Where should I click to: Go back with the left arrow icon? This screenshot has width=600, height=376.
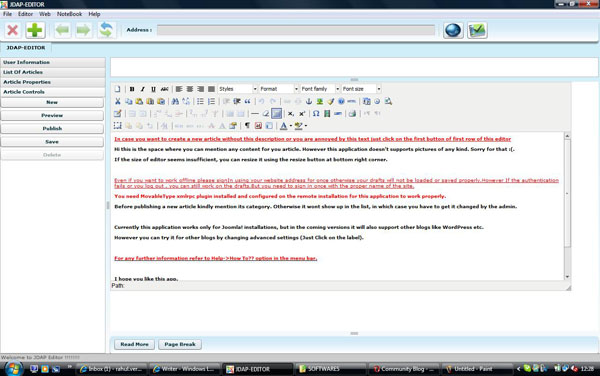pos(62,30)
